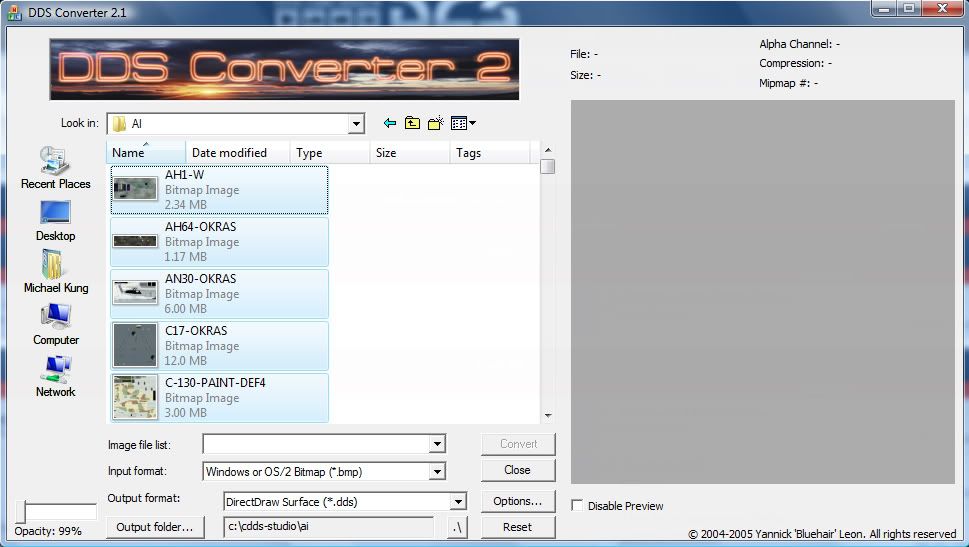Click the DDS Converter title bar icon
969x547 pixels.
(x=15, y=12)
